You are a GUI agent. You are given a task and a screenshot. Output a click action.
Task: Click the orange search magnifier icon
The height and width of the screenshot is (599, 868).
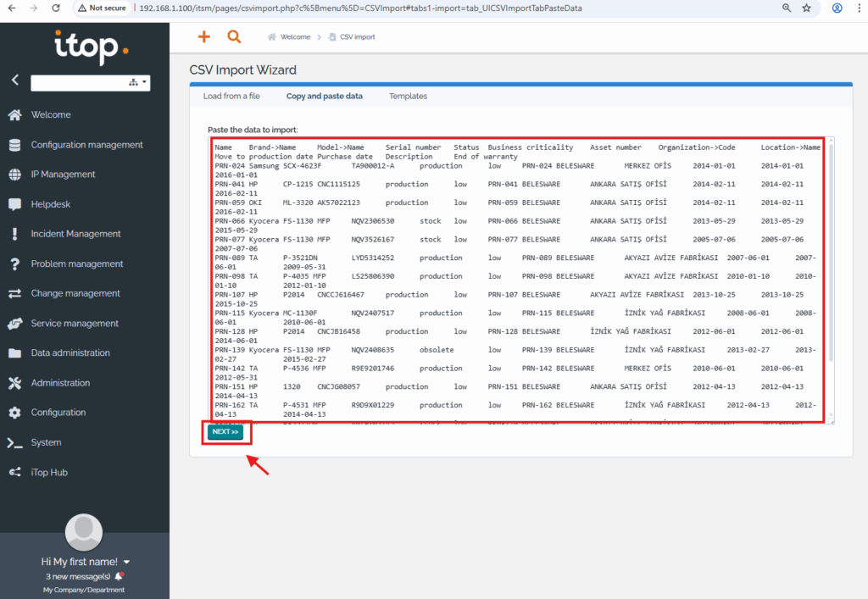(x=234, y=36)
